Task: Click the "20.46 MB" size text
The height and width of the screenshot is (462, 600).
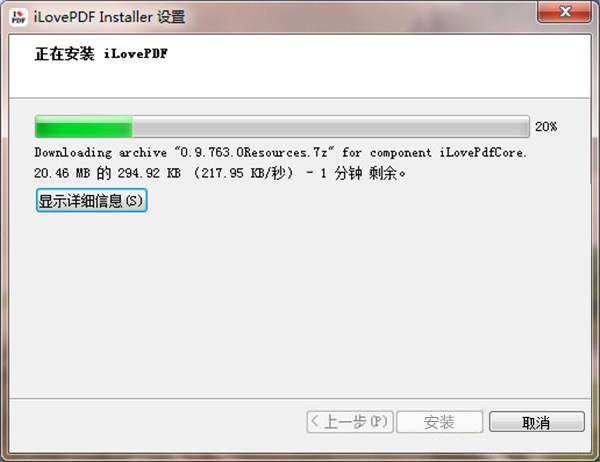Action: coord(62,173)
